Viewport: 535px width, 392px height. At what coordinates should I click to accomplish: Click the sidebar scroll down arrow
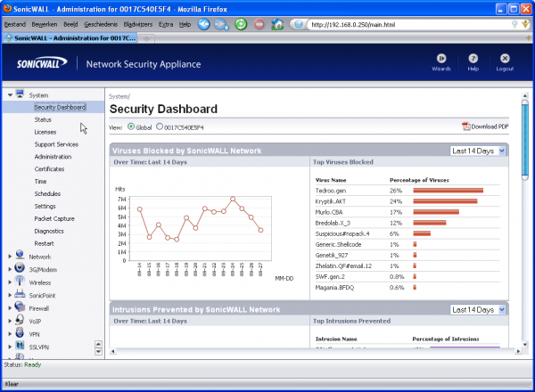coord(98,351)
